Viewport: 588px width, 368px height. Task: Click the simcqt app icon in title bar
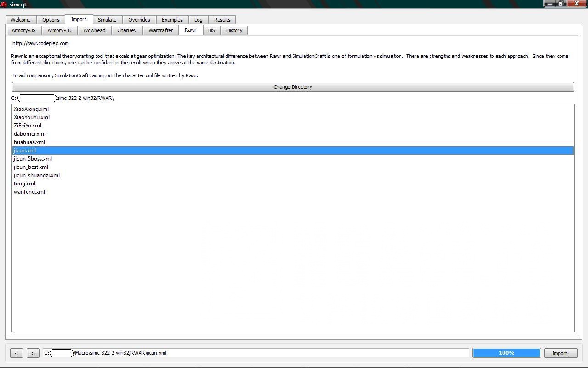tap(4, 4)
